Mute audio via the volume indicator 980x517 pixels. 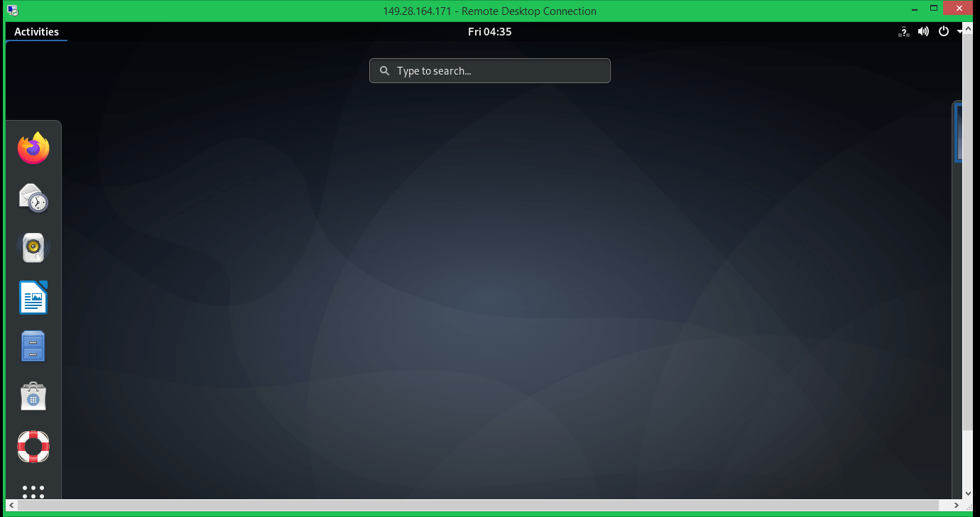click(x=923, y=31)
